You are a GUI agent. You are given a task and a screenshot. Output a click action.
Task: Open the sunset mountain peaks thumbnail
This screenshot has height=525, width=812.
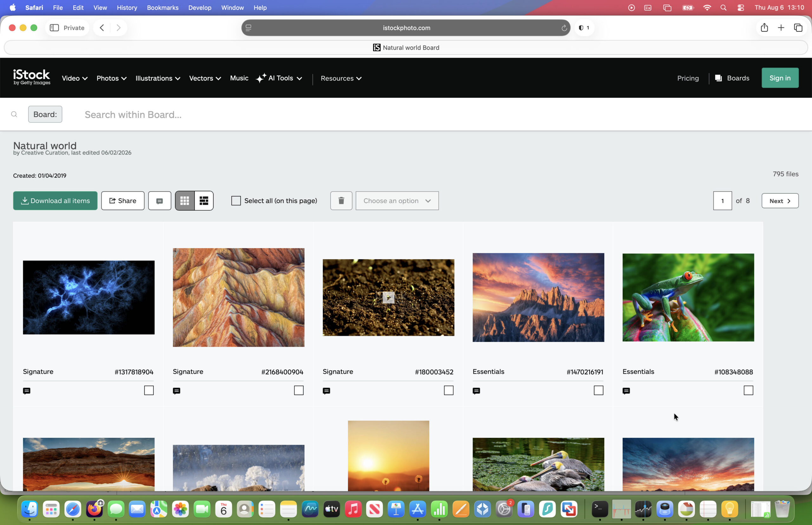pos(538,298)
